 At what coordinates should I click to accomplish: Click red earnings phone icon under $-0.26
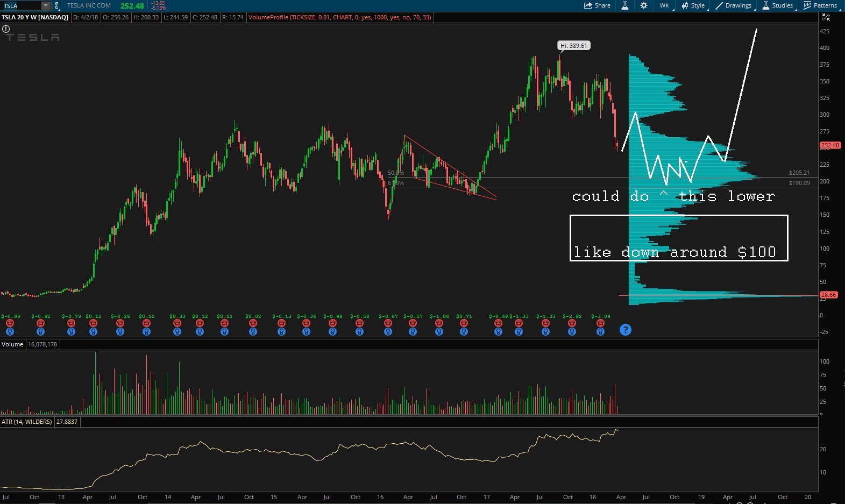[120, 323]
